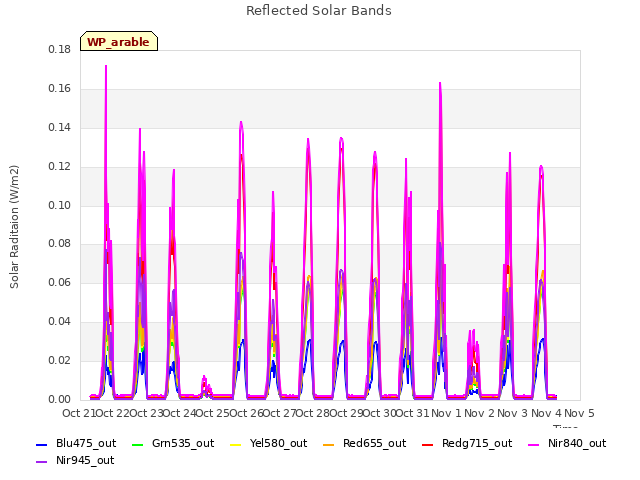
Task: Click the Nov 2 x-axis date label
Action: [480, 413]
